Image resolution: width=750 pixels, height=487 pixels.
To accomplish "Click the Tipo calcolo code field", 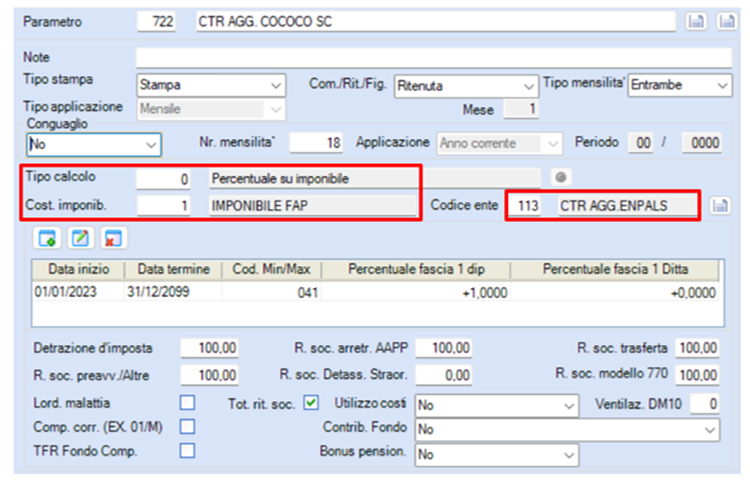I will click(163, 179).
